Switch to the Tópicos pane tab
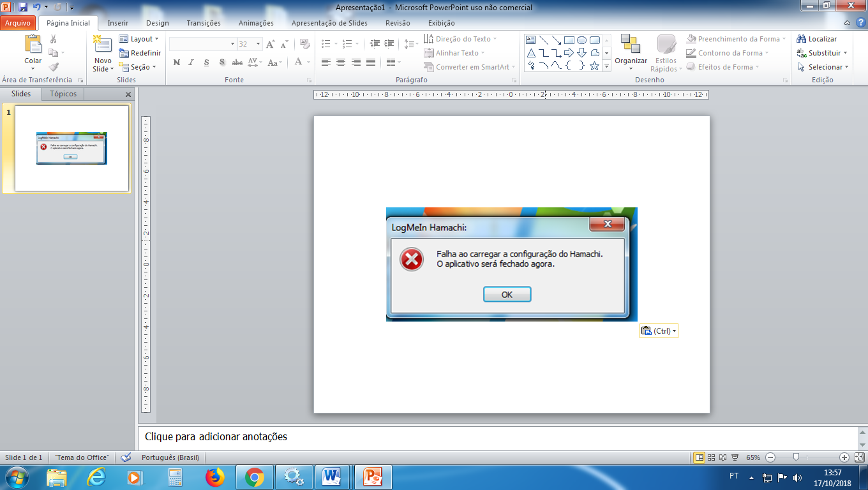This screenshot has height=490, width=868. click(63, 94)
